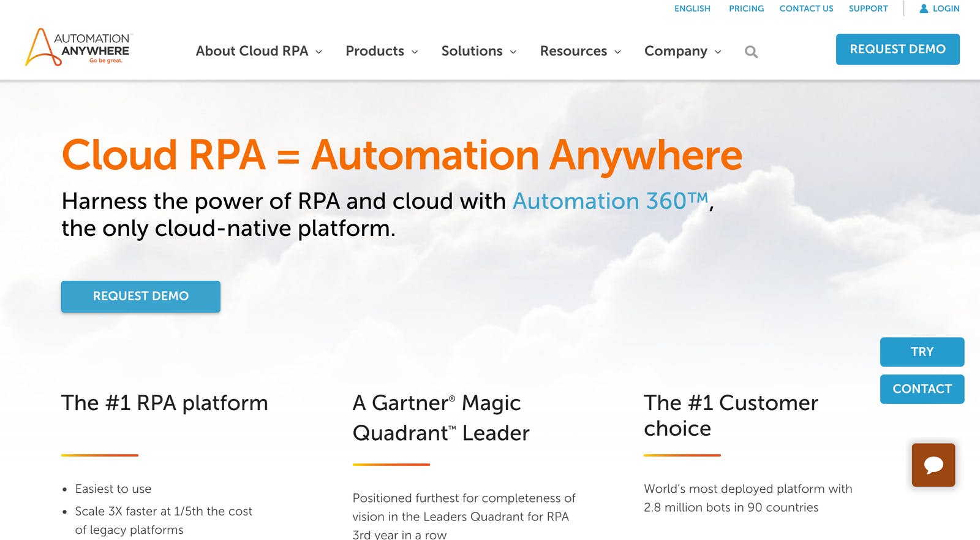Click the hero REQUEST DEMO button
The image size is (980, 540).
coord(141,297)
